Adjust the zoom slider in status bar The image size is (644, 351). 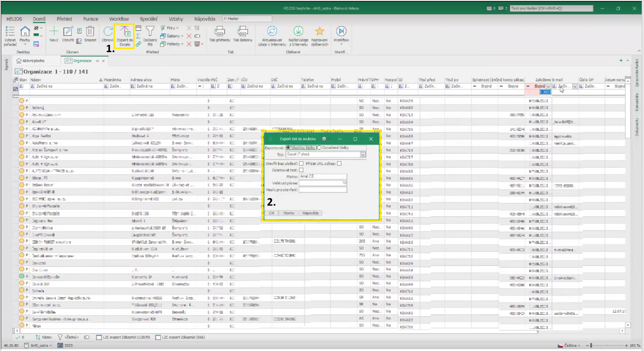click(x=591, y=345)
